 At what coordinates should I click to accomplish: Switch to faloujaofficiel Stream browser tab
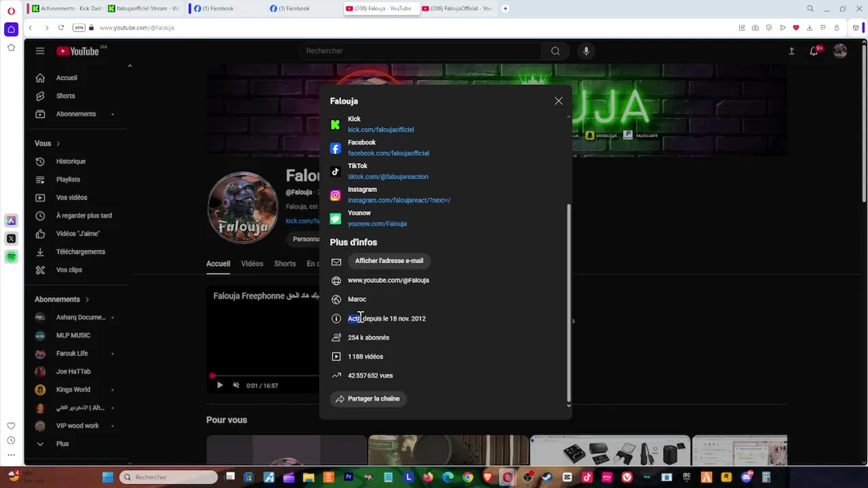coord(142,8)
